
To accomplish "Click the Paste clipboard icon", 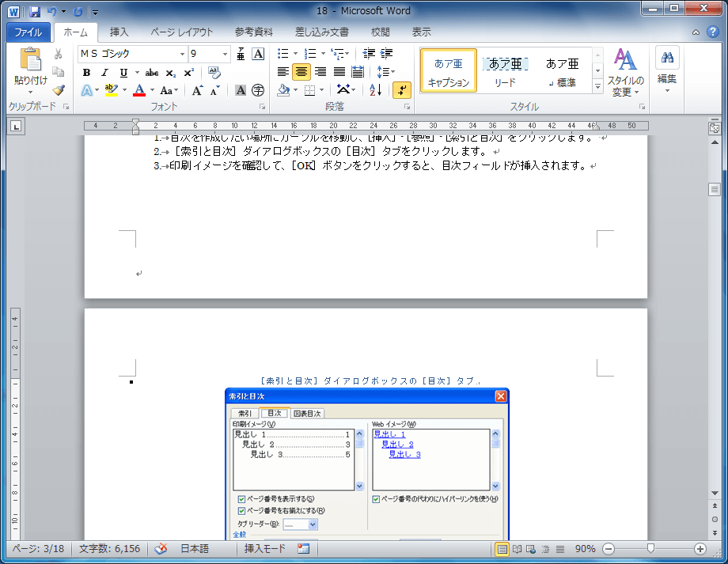I will [x=31, y=60].
